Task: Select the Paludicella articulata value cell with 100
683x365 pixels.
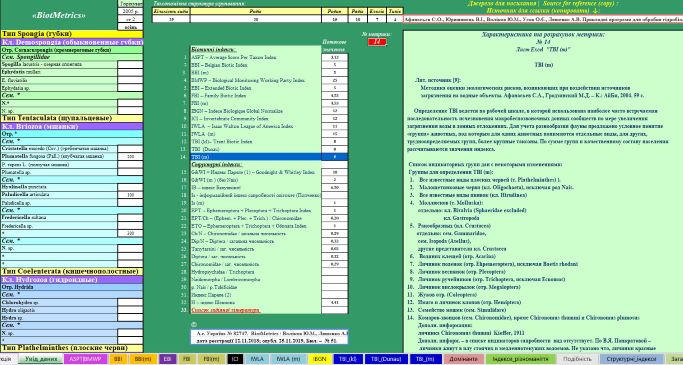Action: pos(130,195)
